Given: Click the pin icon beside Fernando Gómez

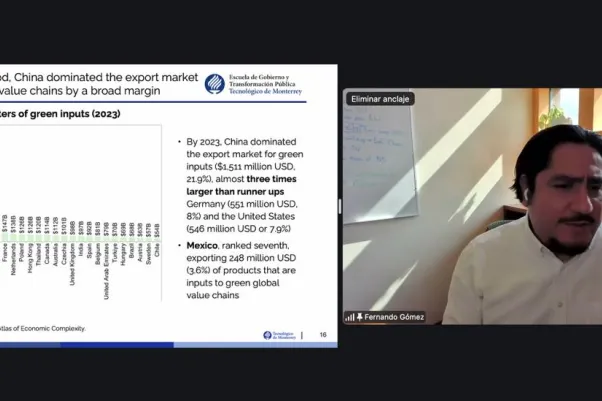Looking at the screenshot, I should tap(360, 317).
